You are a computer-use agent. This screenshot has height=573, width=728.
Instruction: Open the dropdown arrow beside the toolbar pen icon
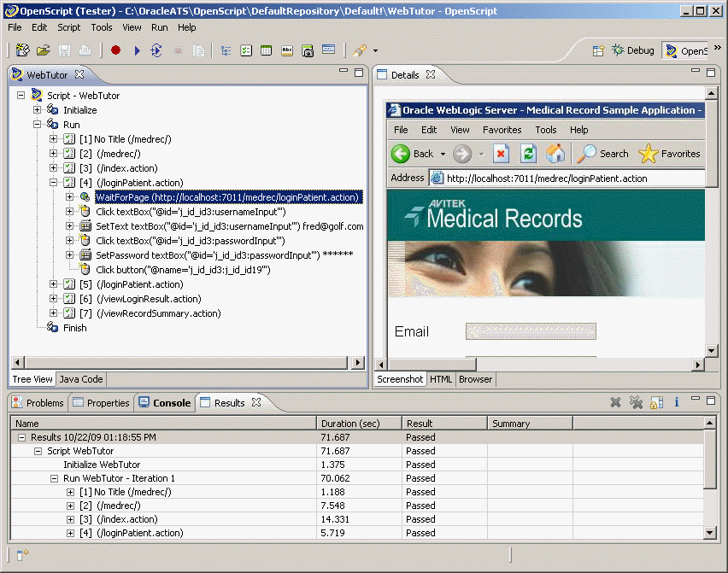(374, 51)
